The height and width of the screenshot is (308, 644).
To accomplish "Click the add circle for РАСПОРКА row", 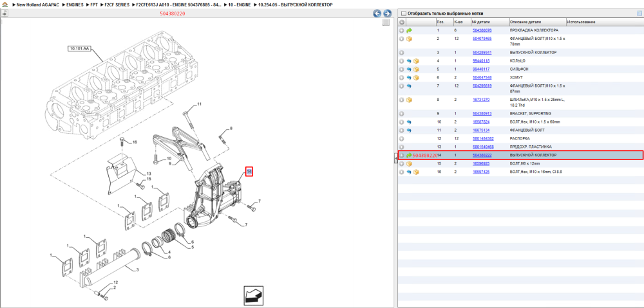I will pos(402,139).
